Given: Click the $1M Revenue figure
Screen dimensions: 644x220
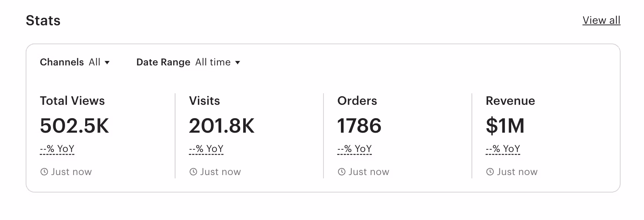Looking at the screenshot, I should point(505,126).
